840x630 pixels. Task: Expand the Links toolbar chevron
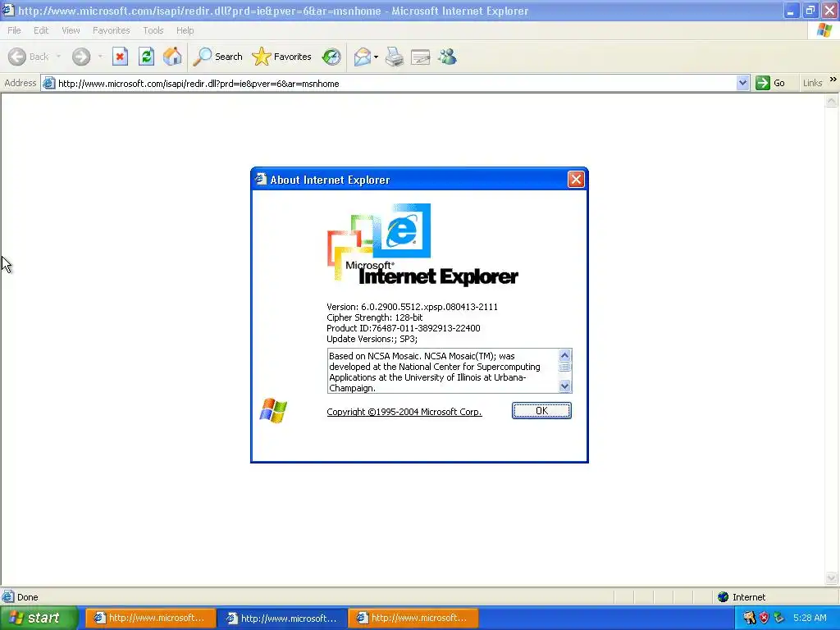click(x=833, y=80)
